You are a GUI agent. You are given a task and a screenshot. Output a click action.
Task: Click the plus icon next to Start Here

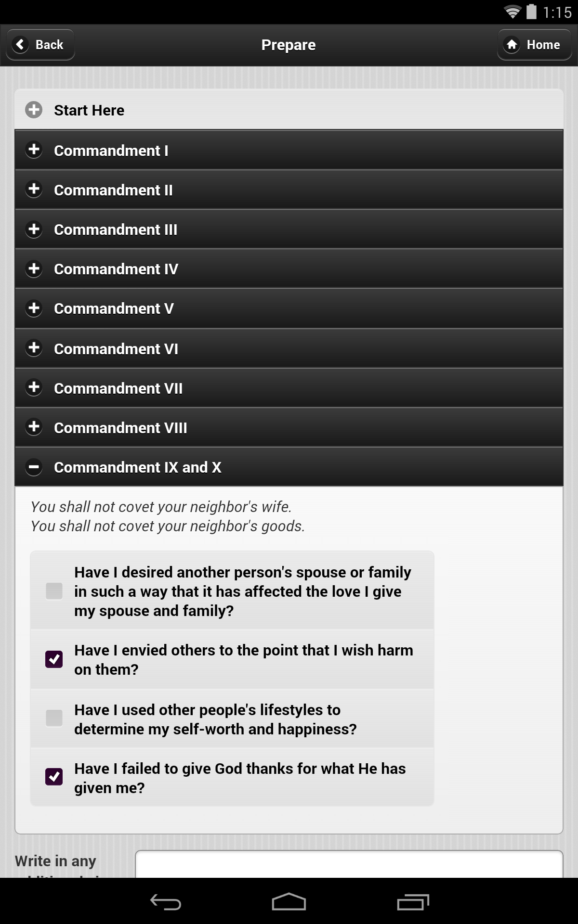click(x=33, y=110)
